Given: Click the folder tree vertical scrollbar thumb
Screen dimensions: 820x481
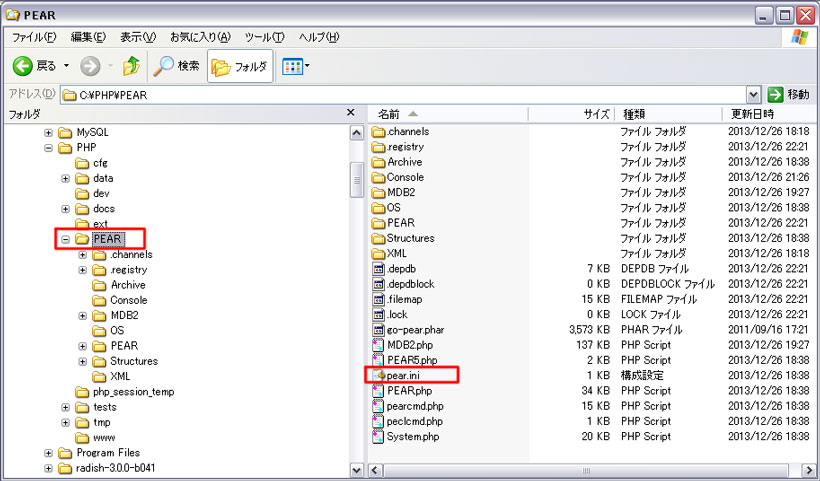Looking at the screenshot, I should tap(357, 180).
